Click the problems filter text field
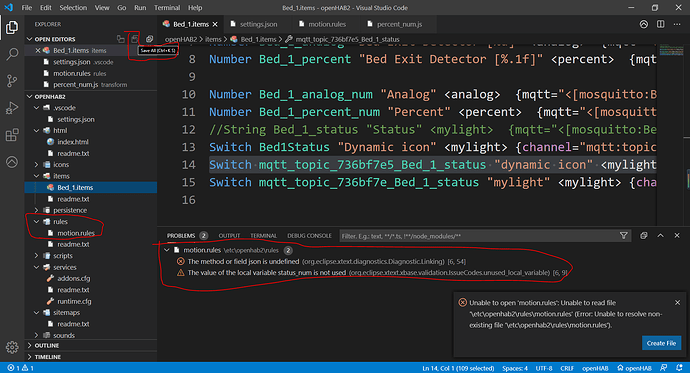 (478, 236)
